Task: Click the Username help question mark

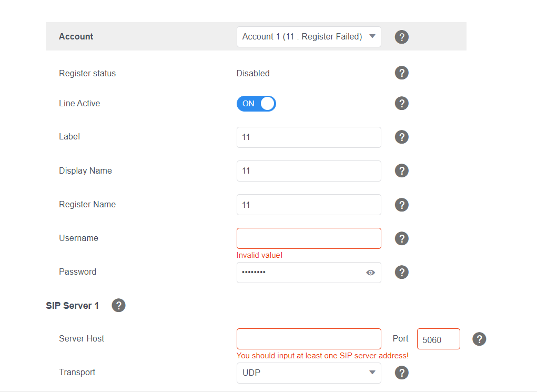Action: click(401, 238)
